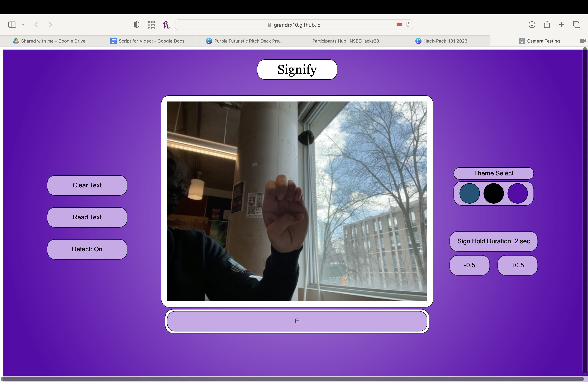The image size is (588, 382).
Task: Open the share menu
Action: click(x=547, y=25)
